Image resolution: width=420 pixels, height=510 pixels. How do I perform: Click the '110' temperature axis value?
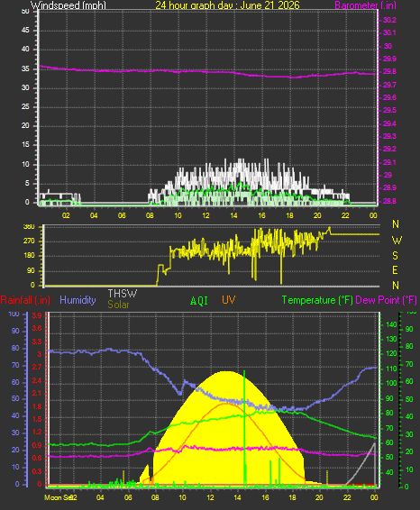[x=391, y=369]
